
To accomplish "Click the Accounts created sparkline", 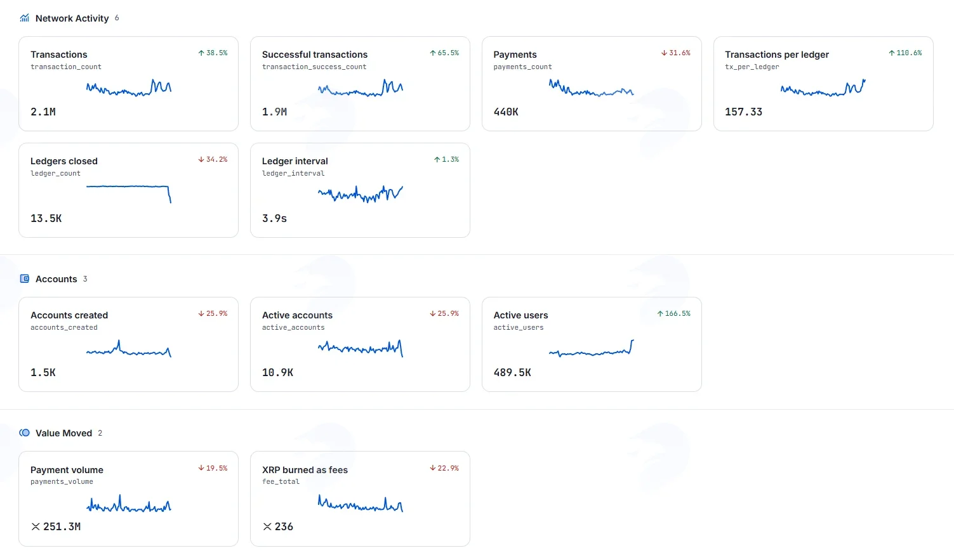I will [x=129, y=349].
